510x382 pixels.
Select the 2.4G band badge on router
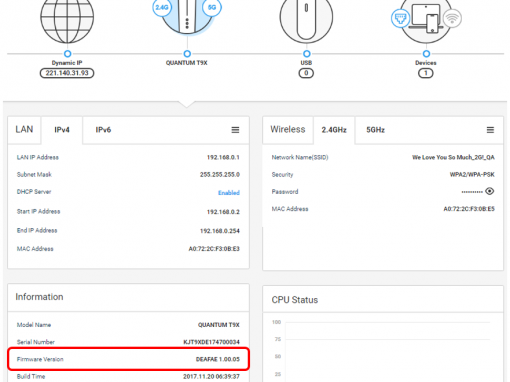pyautogui.click(x=162, y=7)
